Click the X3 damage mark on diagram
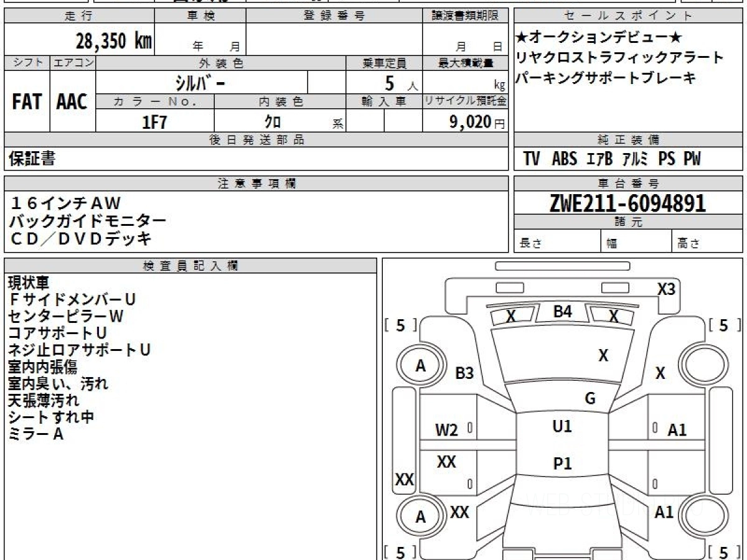This screenshot has height=560, width=747. (x=667, y=289)
